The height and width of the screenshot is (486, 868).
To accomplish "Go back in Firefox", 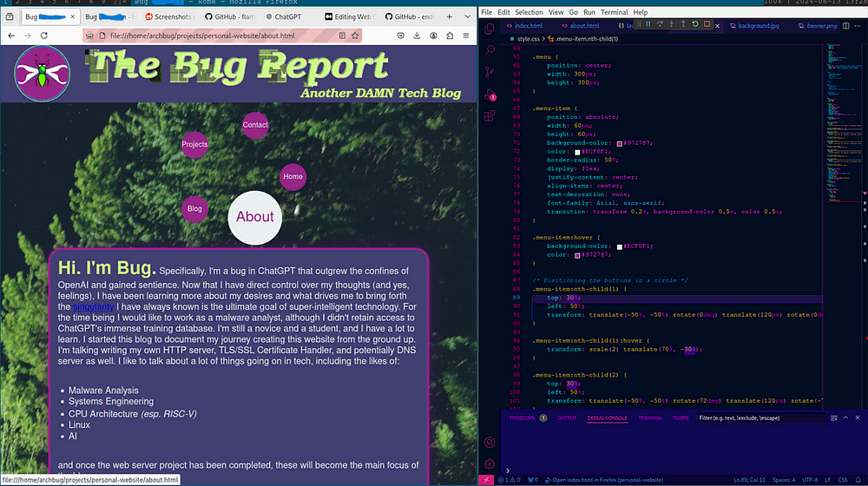I will tap(11, 36).
